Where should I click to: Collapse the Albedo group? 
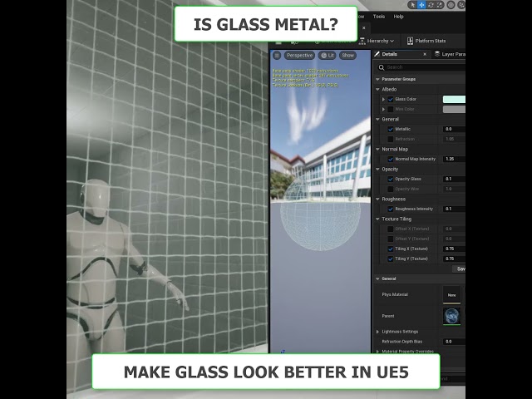point(377,89)
